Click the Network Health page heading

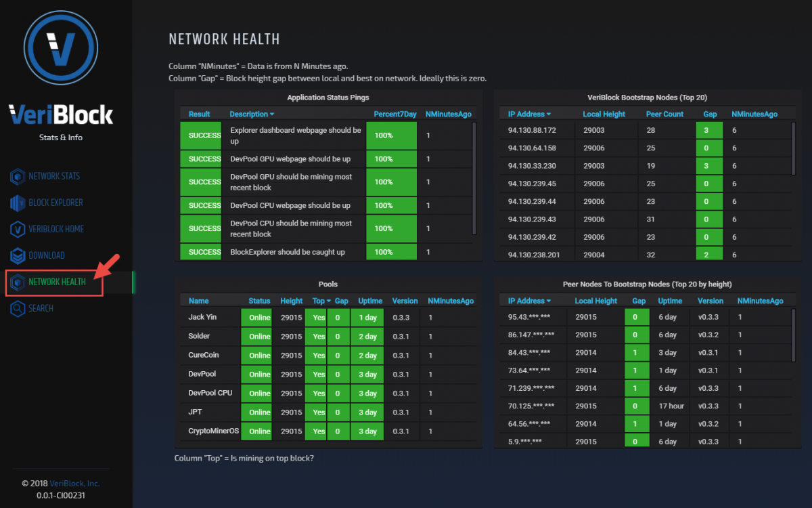[x=224, y=39]
